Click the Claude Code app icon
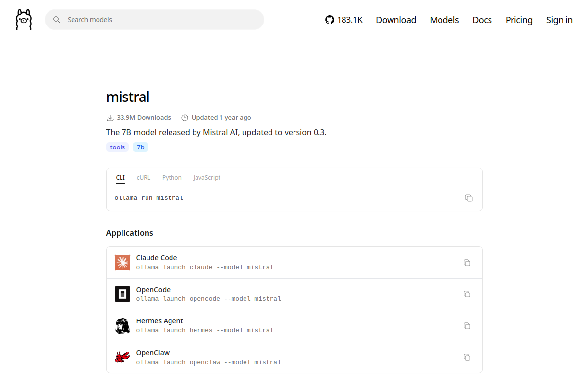588x392 pixels. [x=122, y=263]
